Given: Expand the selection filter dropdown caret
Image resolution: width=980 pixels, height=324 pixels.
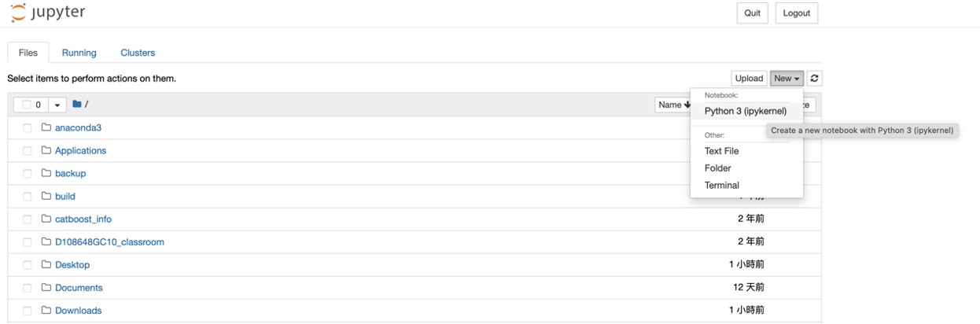Looking at the screenshot, I should 57,105.
